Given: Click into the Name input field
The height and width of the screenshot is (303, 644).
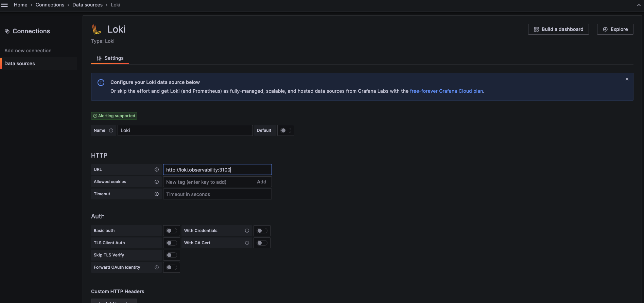Looking at the screenshot, I should (x=185, y=130).
